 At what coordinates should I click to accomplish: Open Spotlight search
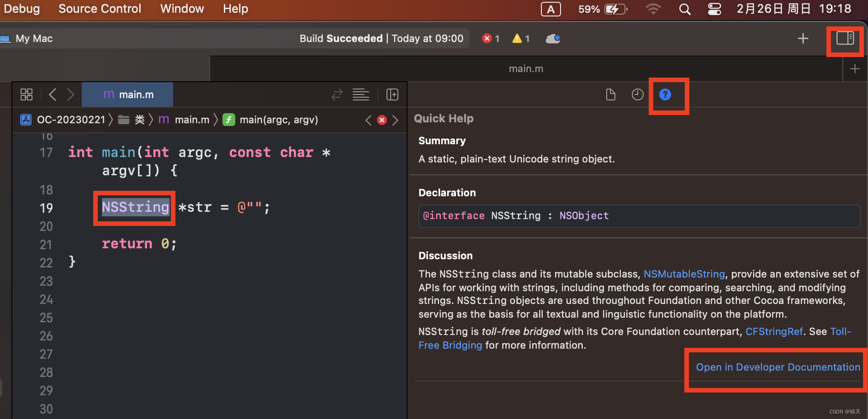(684, 9)
